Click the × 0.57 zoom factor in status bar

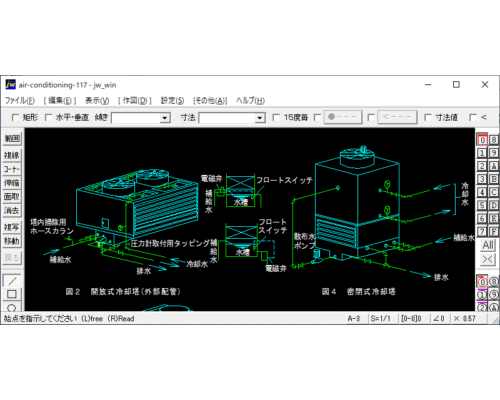464,318
